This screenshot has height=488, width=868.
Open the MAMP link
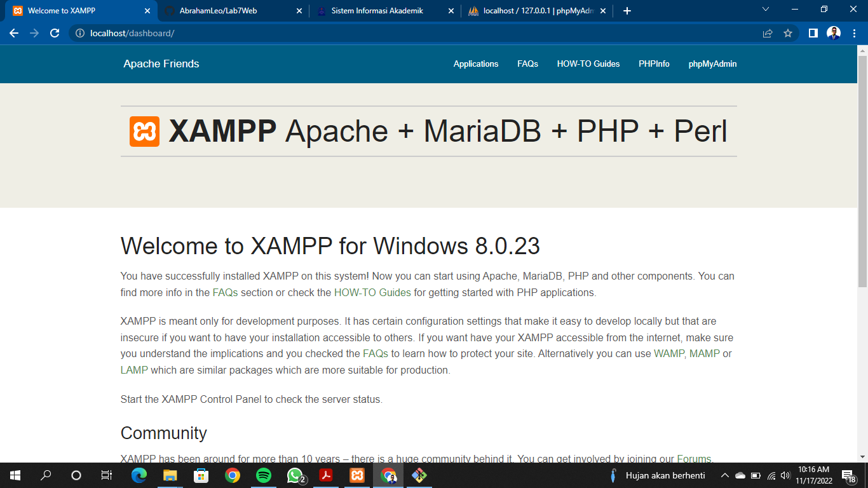pyautogui.click(x=705, y=353)
